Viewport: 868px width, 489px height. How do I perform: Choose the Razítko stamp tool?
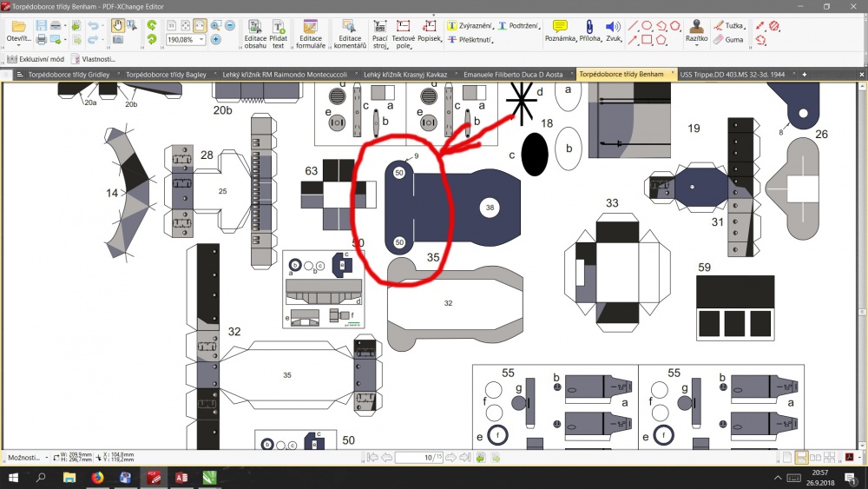click(x=696, y=31)
